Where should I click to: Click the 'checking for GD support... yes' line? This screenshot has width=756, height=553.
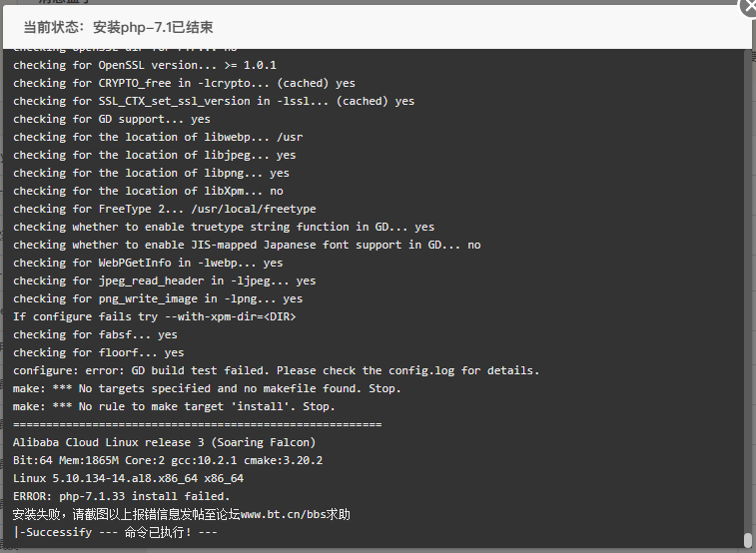coord(112,119)
